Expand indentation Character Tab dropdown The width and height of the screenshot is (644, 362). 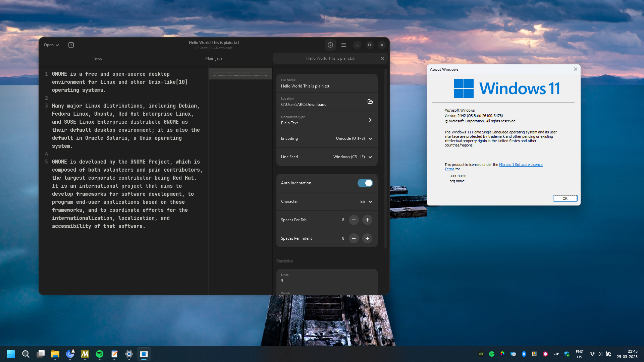pyautogui.click(x=327, y=201)
